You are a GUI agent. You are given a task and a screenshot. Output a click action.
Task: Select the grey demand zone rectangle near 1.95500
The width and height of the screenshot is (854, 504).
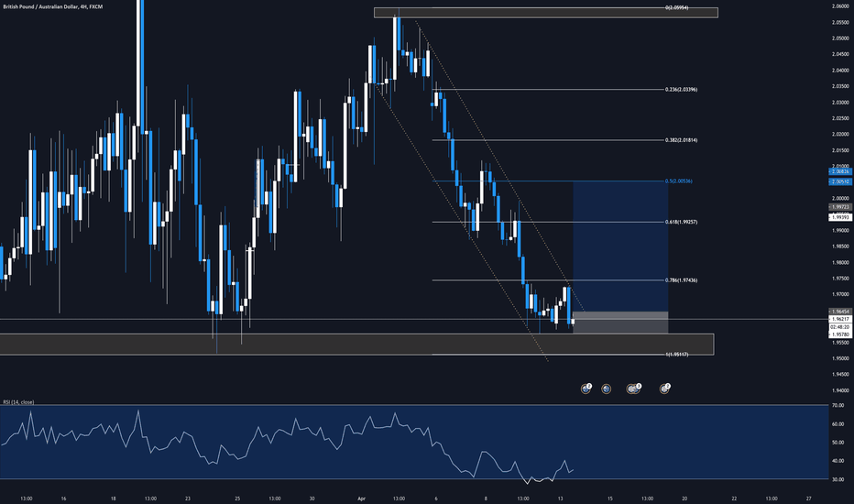point(356,345)
